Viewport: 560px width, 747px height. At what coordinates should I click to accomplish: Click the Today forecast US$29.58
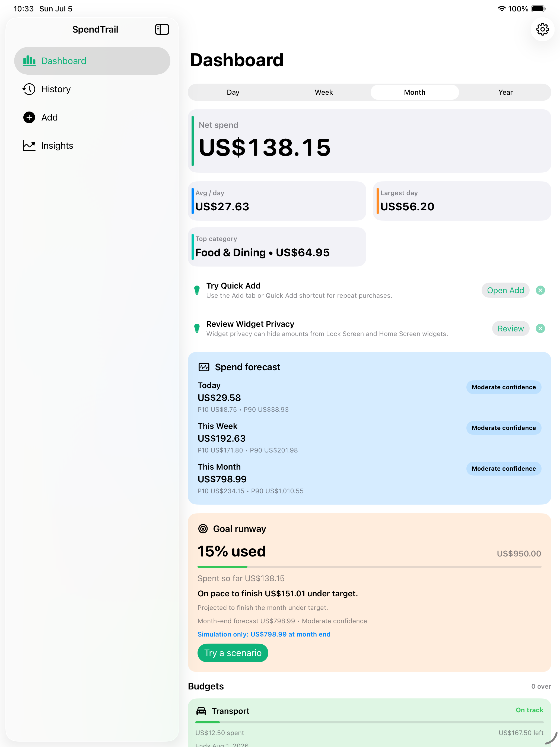219,398
